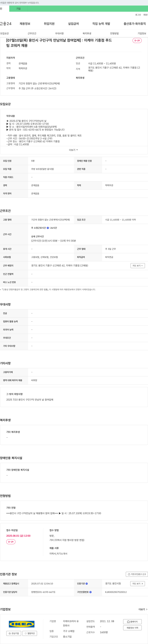
Task: Click the IKEA company logo
Action: (22, 624)
